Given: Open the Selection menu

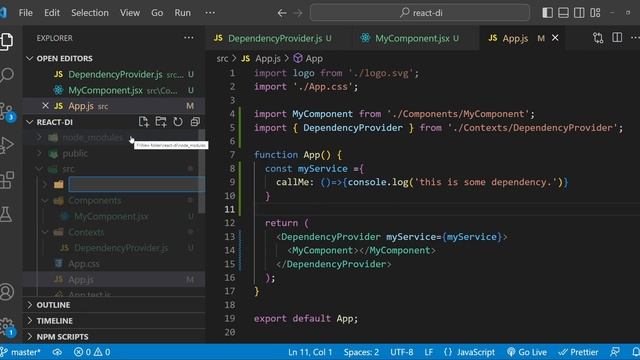Looking at the screenshot, I should tap(90, 13).
